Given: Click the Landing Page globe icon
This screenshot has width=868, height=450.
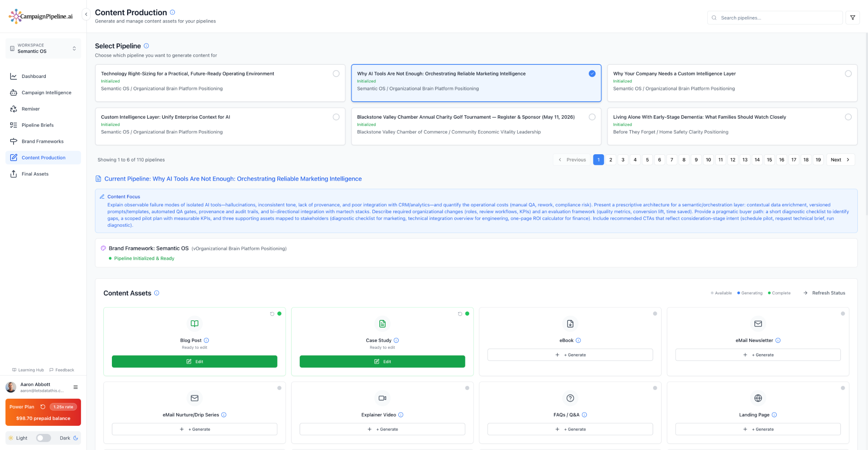Looking at the screenshot, I should (x=758, y=398).
